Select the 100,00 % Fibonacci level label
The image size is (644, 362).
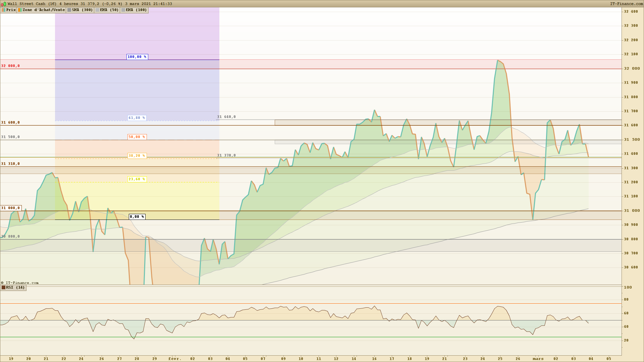point(137,57)
